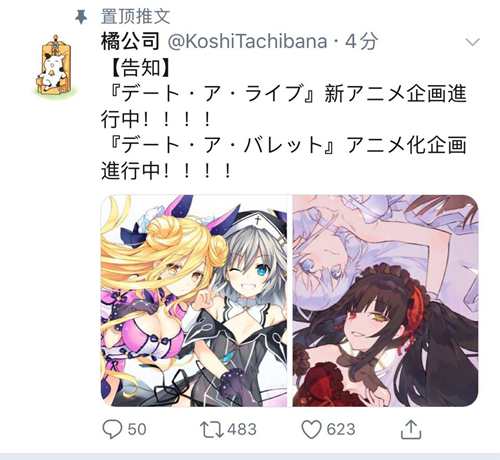The image size is (500, 460).
Task: Tap the share upload icon
Action: 411,429
